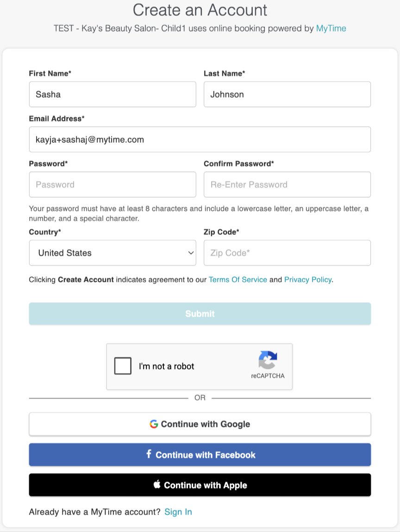400x532 pixels.
Task: Click the reCAPTCHA logo icon
Action: coord(268,360)
